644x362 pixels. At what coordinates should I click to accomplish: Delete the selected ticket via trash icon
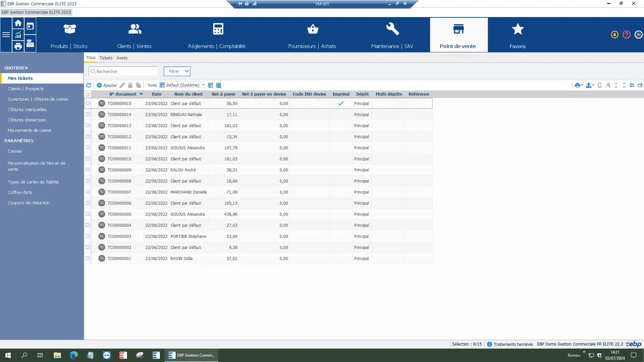tap(130, 85)
